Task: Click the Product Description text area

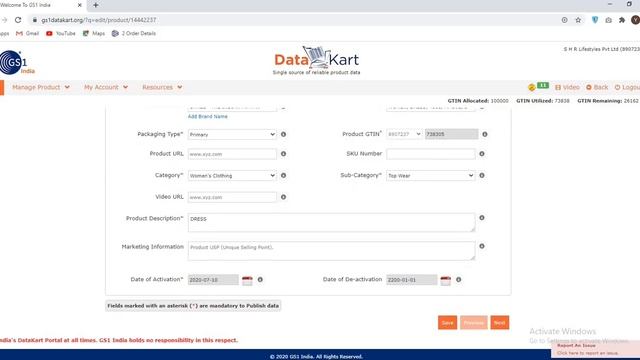Action: point(331,222)
